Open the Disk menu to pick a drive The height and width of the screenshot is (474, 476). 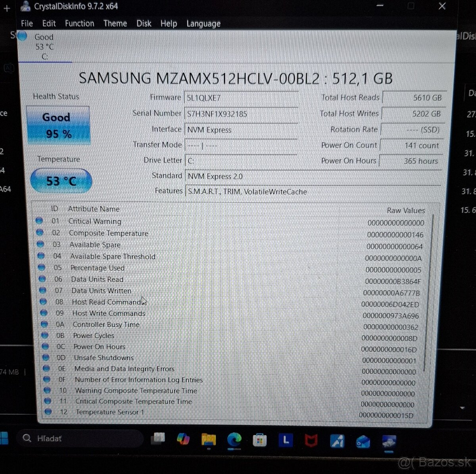tap(144, 24)
